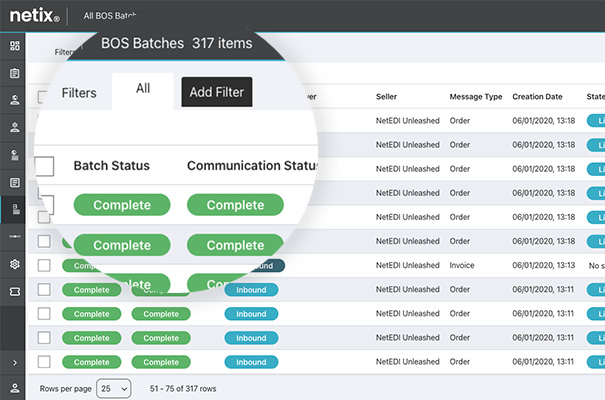
Task: Tick the checkbox in the row just above Invoice
Action: coord(44,241)
